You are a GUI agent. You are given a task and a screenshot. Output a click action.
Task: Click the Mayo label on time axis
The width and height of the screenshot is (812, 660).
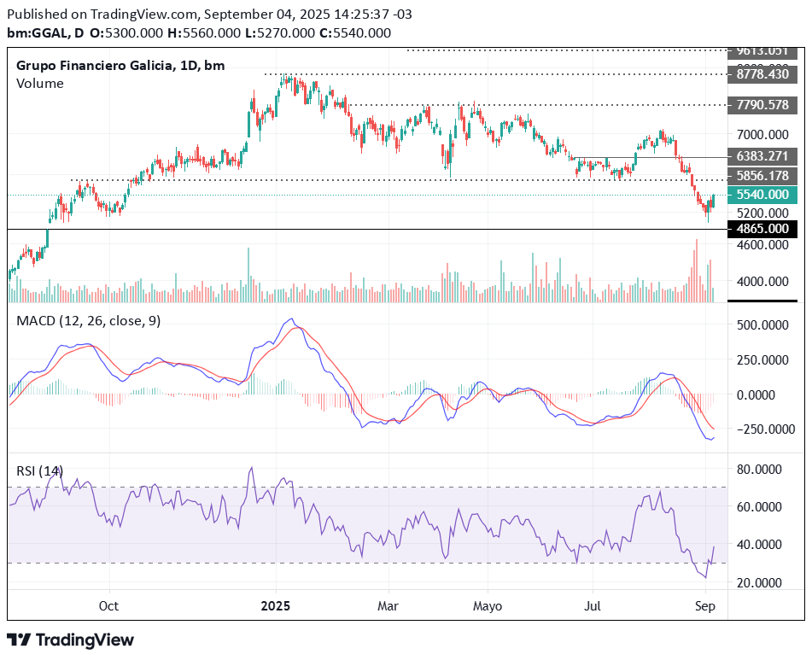click(x=487, y=606)
